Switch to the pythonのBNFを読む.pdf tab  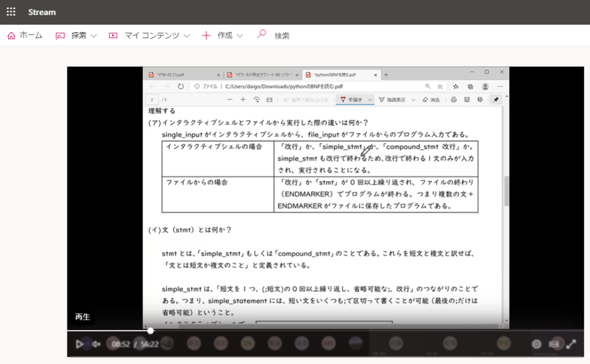337,75
